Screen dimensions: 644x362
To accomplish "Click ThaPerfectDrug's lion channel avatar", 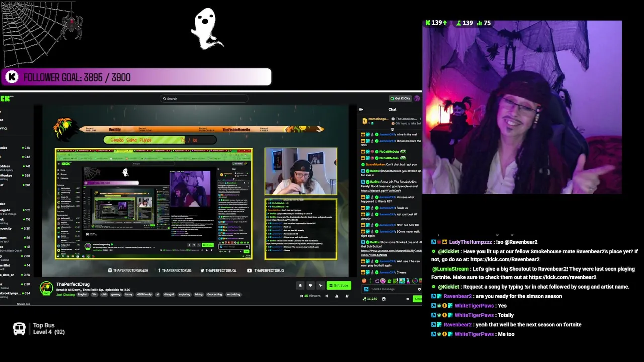I will 46,288.
